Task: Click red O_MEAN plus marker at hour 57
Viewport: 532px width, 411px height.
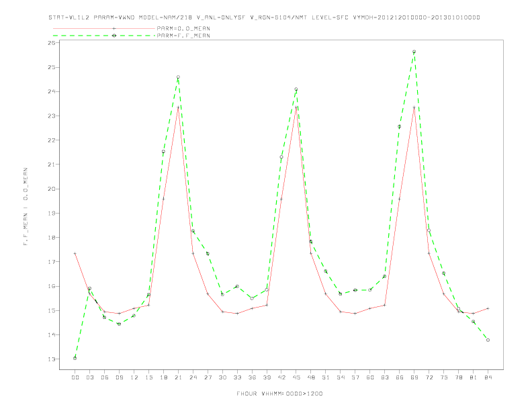Action: [x=355, y=314]
